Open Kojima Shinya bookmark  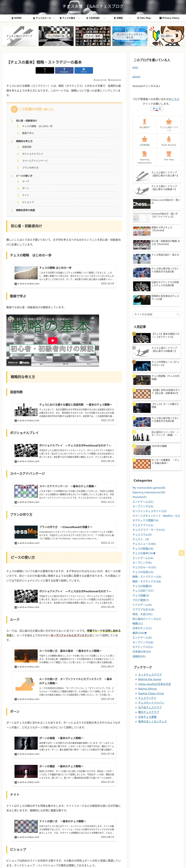pyautogui.click(x=147, y=689)
